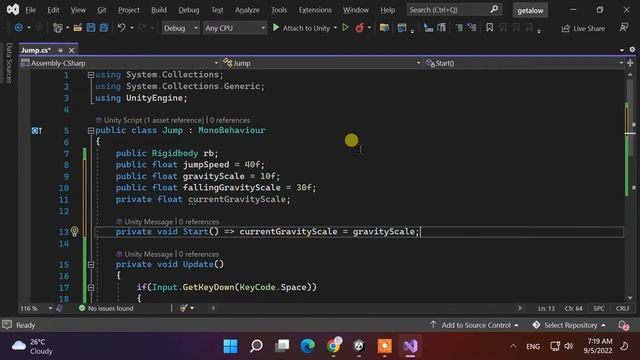This screenshot has width=640, height=360.
Task: Collapse the using directives block at line 1
Action: [x=91, y=75]
